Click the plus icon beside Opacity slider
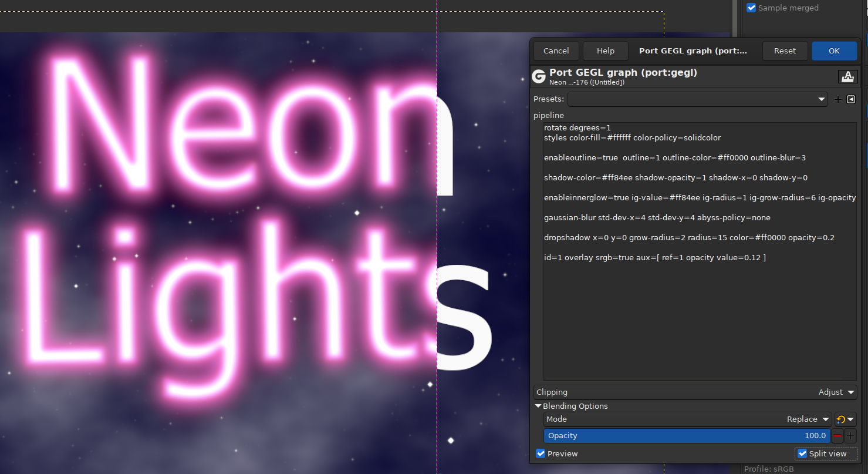This screenshot has height=474, width=868. click(x=850, y=436)
